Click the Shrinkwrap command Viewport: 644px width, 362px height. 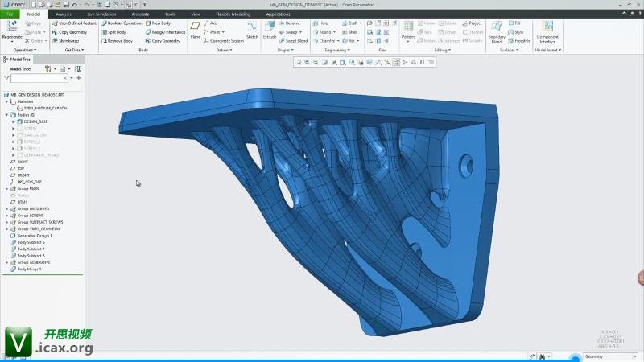(66, 40)
